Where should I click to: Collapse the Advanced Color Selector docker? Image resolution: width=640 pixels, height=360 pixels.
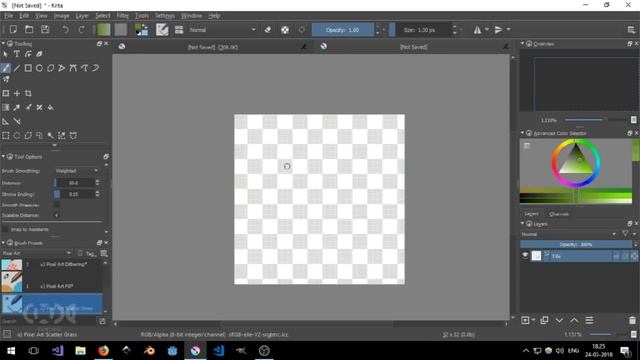(x=522, y=133)
